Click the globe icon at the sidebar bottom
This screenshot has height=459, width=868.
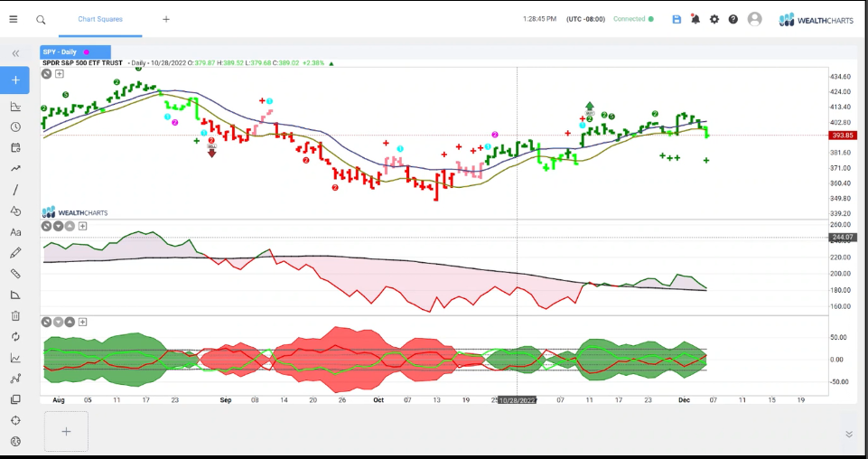[x=15, y=441]
